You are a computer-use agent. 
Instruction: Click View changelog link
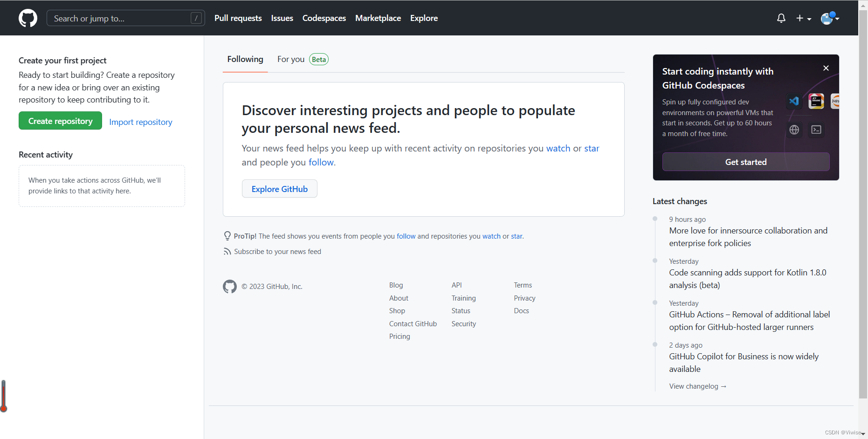coord(698,386)
